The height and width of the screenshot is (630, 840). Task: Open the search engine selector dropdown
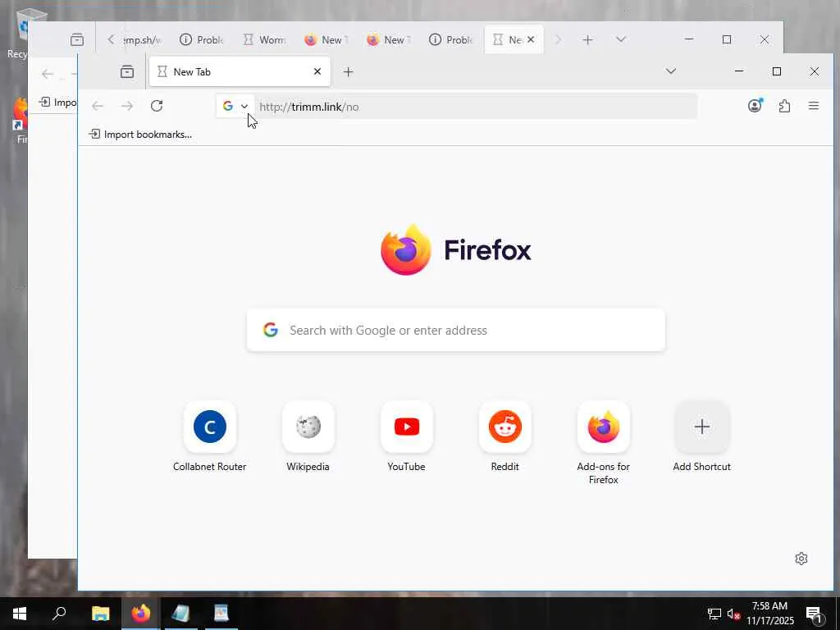tap(235, 106)
